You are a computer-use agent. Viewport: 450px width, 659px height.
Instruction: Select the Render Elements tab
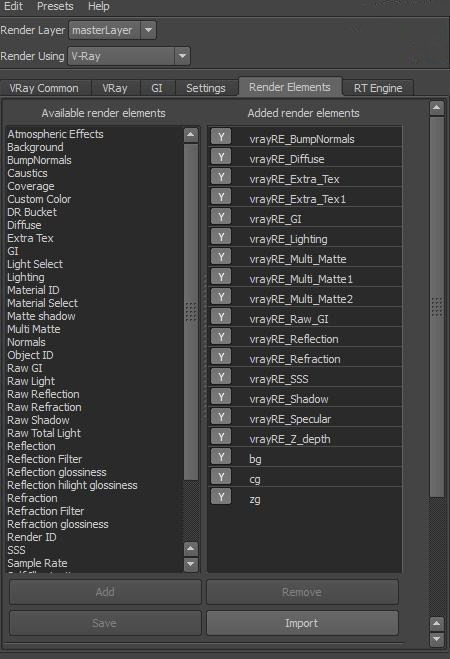click(290, 87)
